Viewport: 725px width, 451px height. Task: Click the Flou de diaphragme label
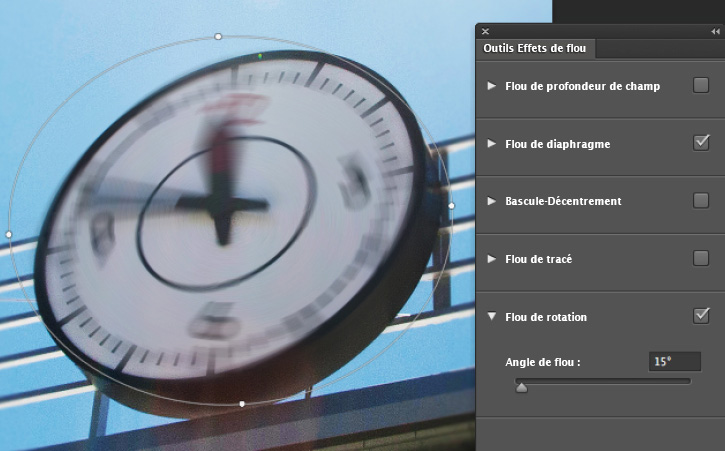point(558,144)
